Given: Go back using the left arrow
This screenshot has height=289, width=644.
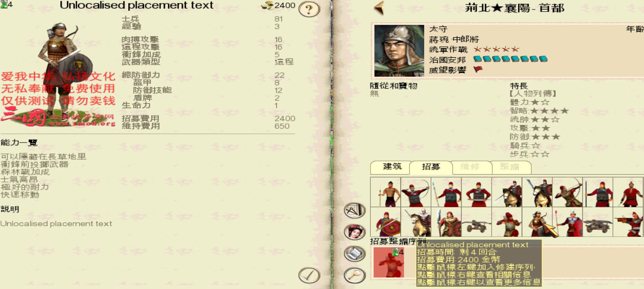Looking at the screenshot, I should coord(379,8).
